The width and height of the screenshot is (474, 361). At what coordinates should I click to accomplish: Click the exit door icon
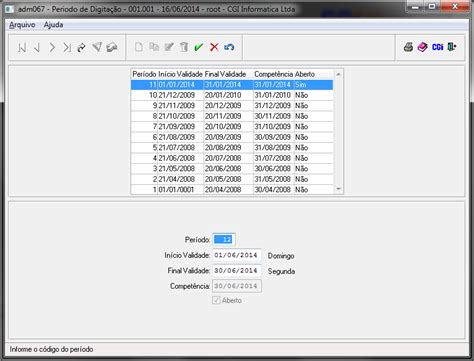[x=452, y=47]
